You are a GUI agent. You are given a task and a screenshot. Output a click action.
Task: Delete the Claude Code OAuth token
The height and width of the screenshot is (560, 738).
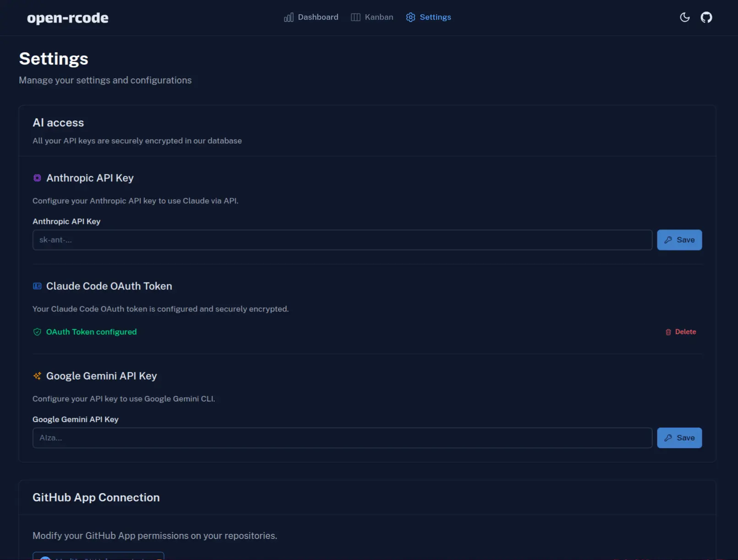tap(680, 332)
